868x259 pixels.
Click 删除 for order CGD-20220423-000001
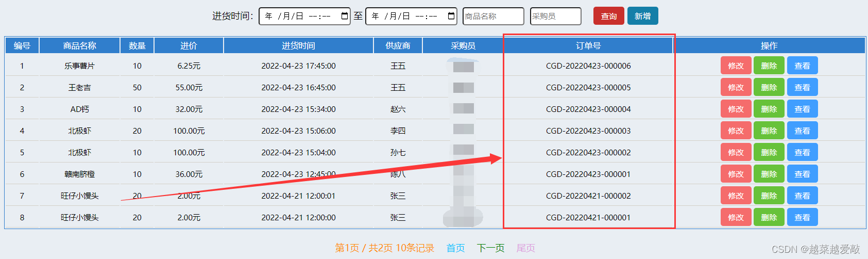769,174
